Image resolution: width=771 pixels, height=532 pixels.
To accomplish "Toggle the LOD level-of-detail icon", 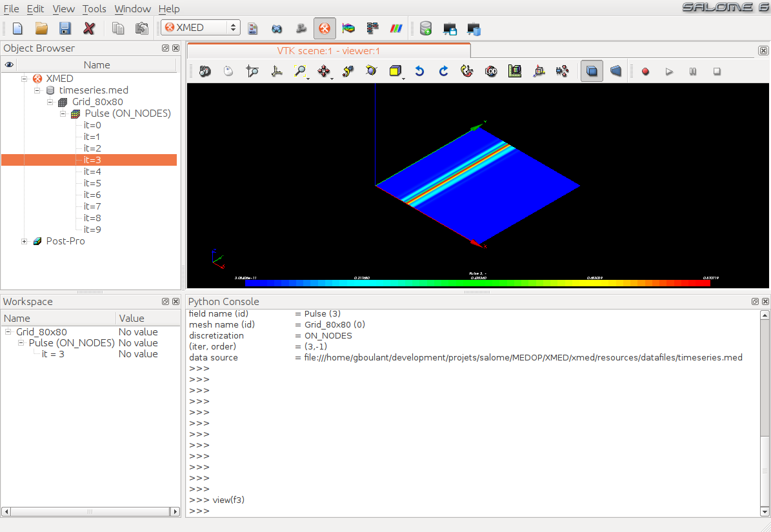I will 491,71.
